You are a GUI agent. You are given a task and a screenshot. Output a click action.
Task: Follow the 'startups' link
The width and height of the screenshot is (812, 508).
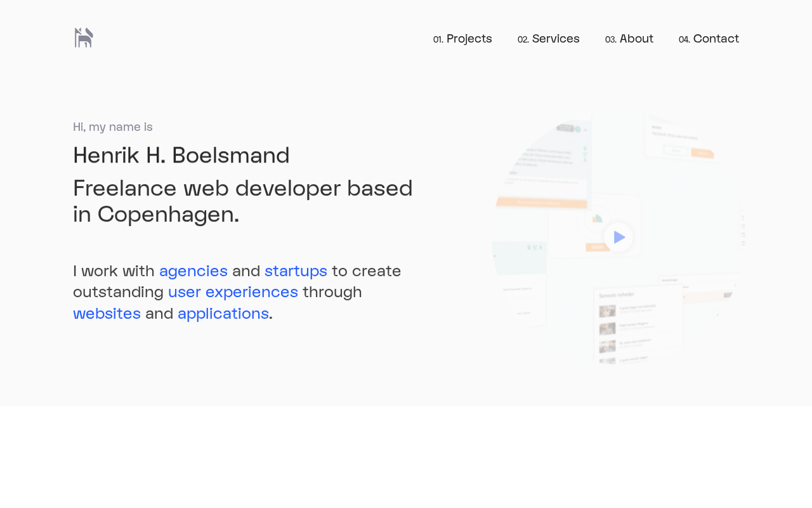pyautogui.click(x=296, y=271)
